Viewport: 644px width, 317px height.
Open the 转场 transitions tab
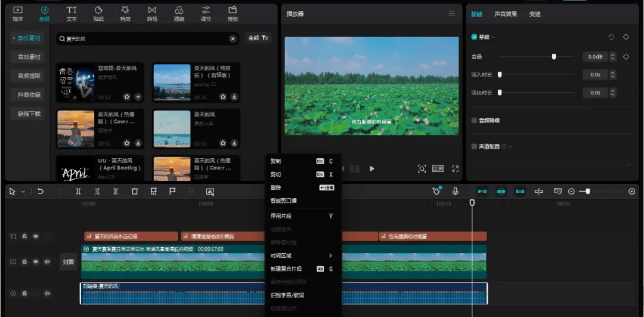[152, 14]
